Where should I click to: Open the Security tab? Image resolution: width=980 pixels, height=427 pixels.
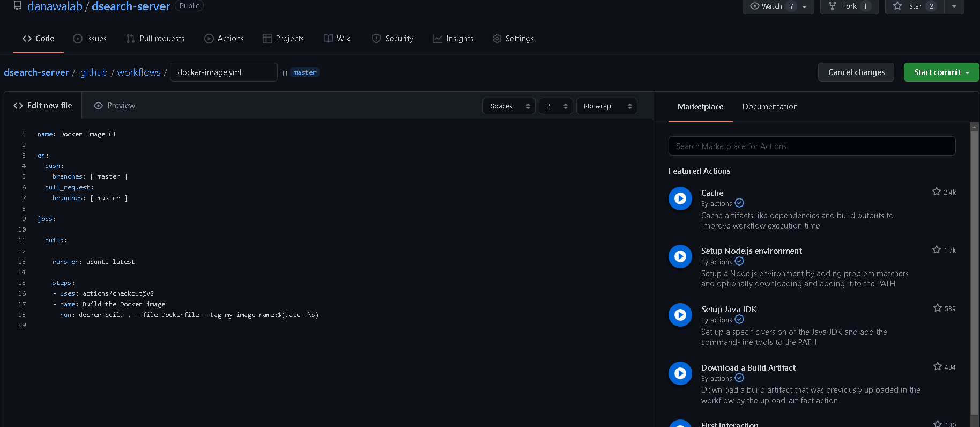tap(392, 39)
